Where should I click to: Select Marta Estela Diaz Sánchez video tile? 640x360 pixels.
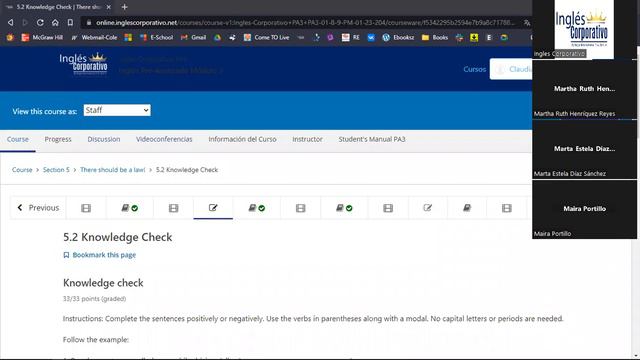point(584,149)
